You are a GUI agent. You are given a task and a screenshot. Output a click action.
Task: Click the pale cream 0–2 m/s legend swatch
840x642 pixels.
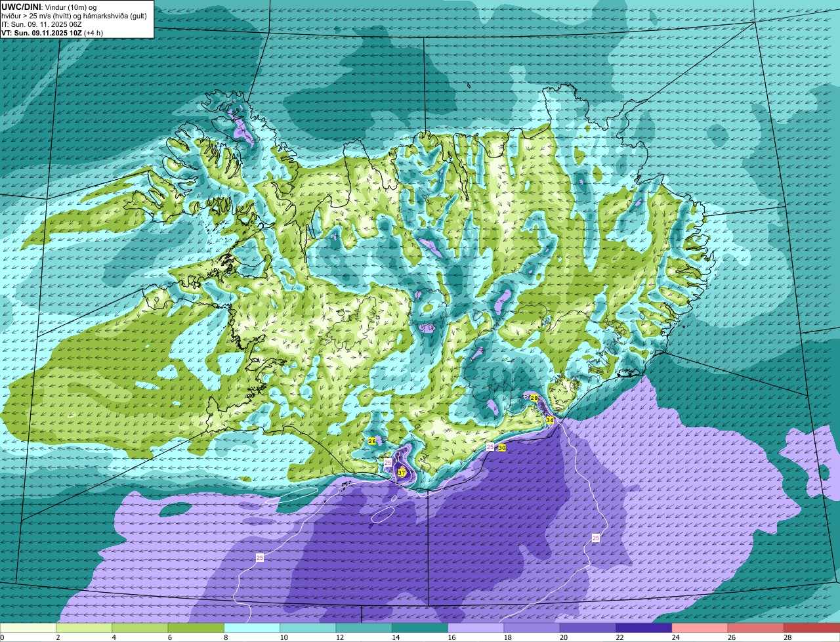(28, 628)
